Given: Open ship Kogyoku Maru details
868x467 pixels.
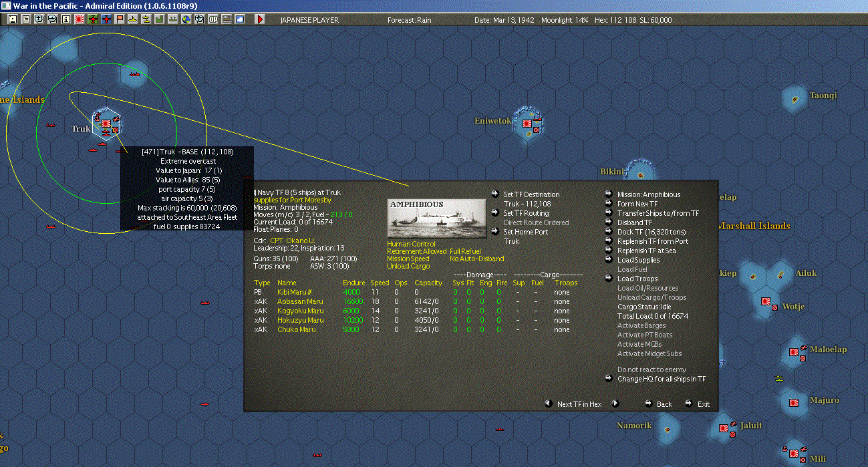Looking at the screenshot, I should [301, 311].
